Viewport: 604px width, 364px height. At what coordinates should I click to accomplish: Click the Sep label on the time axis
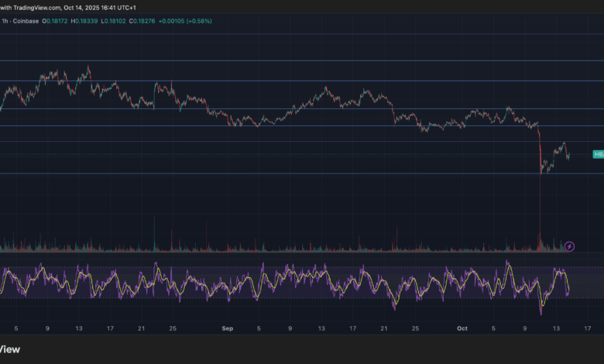(x=227, y=328)
